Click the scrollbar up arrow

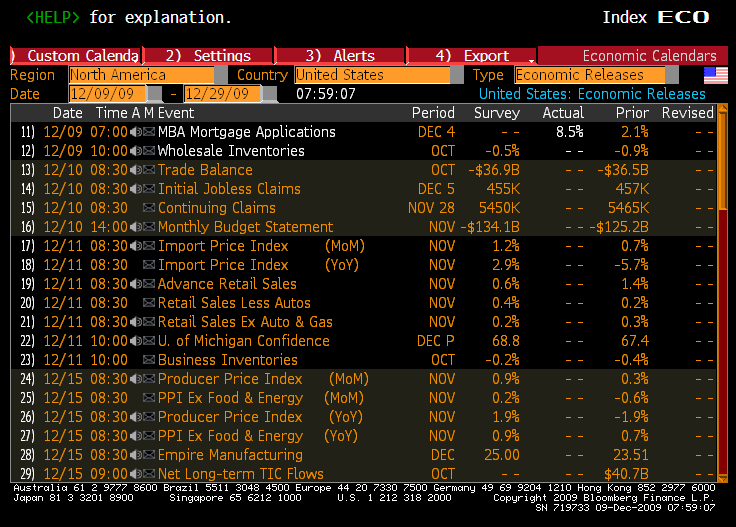(x=723, y=109)
